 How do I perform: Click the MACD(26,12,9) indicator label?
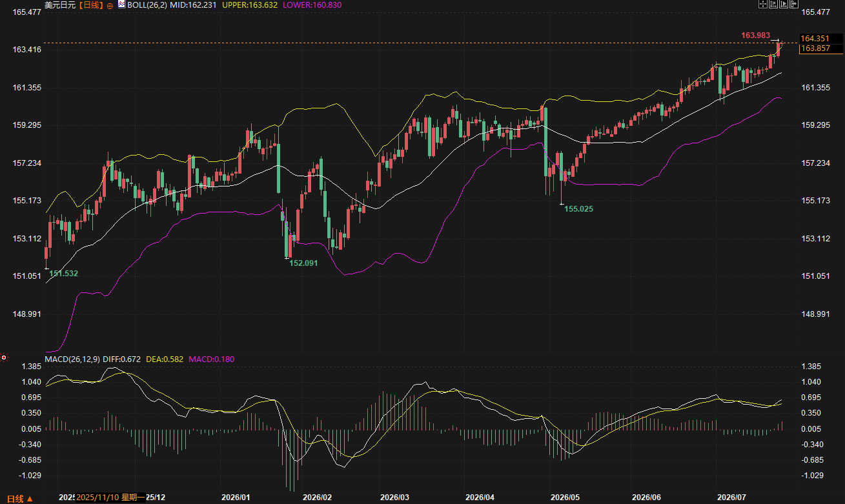coord(72,358)
